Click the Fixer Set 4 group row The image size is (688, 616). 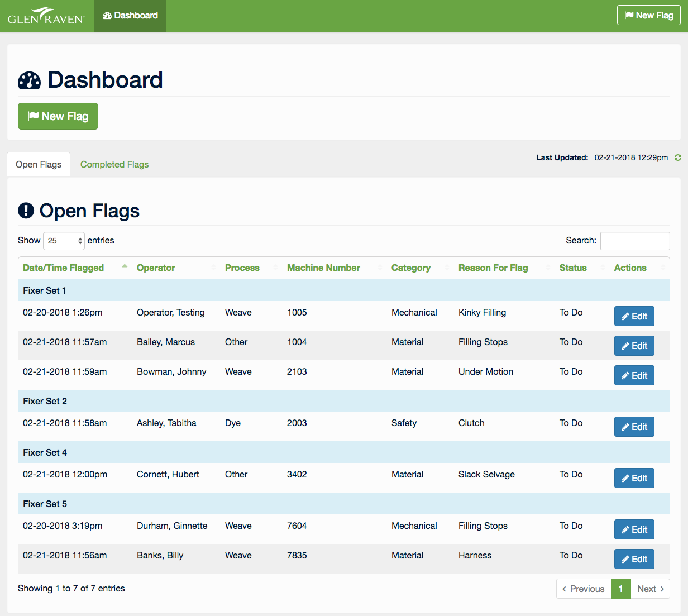(x=344, y=452)
